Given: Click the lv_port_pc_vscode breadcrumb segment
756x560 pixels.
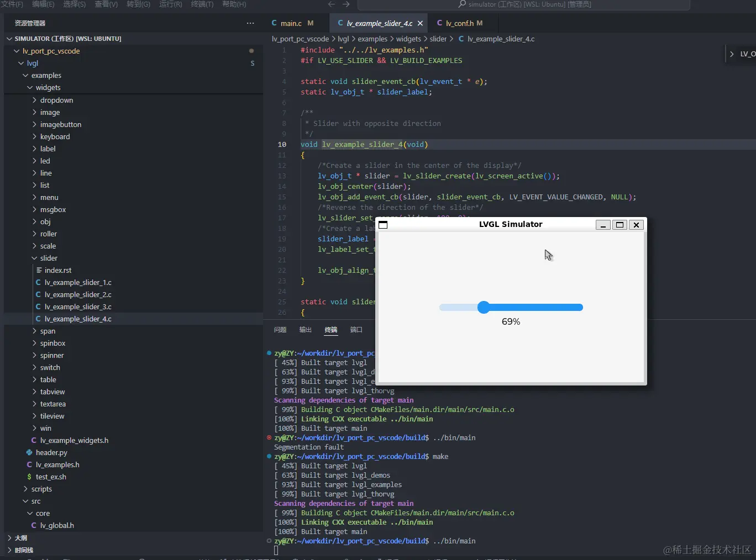Looking at the screenshot, I should pyautogui.click(x=300, y=39).
